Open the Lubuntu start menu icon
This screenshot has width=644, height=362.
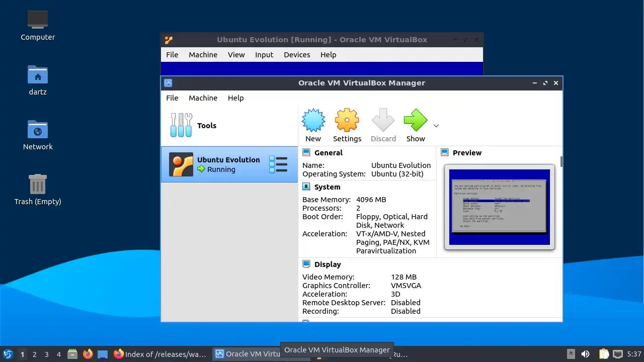pyautogui.click(x=8, y=354)
